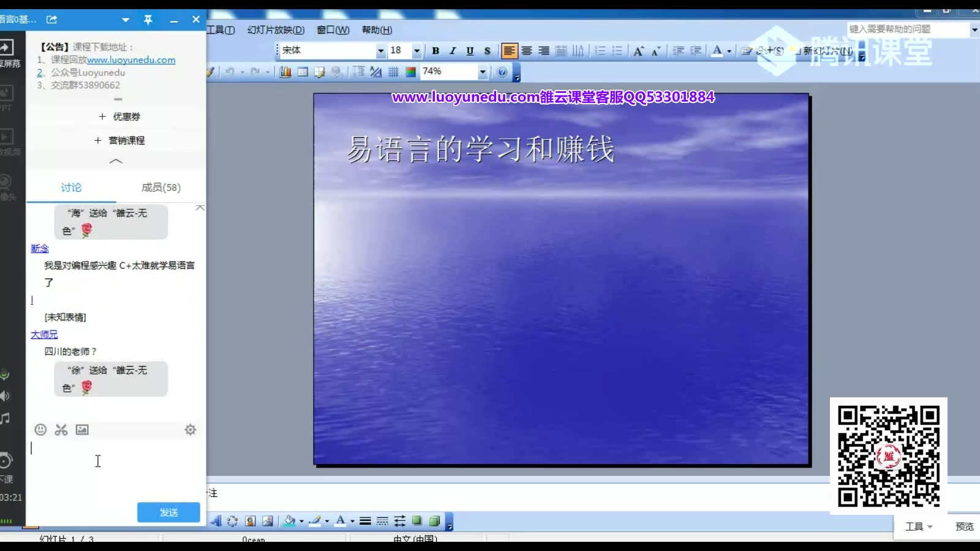Show grid lines using grid icon
Image resolution: width=980 pixels, height=551 pixels.
tap(393, 72)
